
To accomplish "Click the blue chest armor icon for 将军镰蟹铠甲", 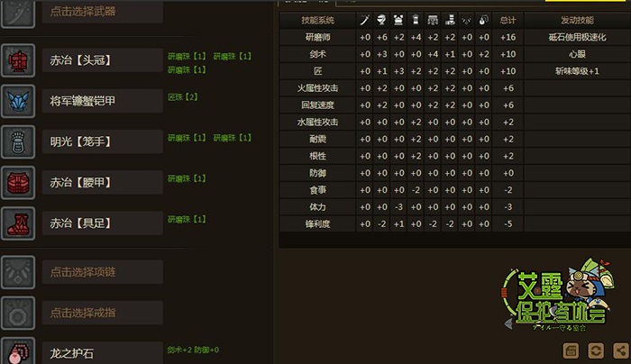I will coord(18,101).
